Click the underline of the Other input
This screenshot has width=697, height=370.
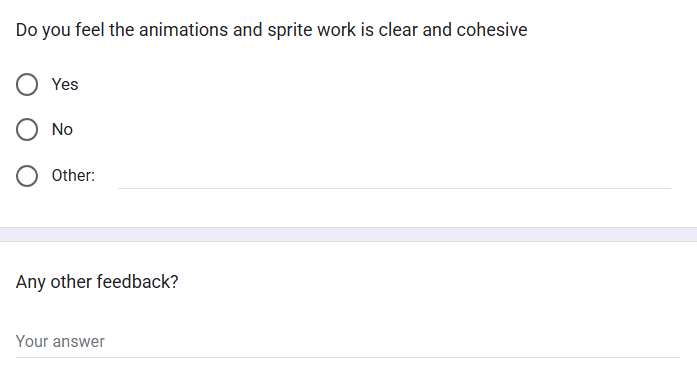(x=394, y=188)
